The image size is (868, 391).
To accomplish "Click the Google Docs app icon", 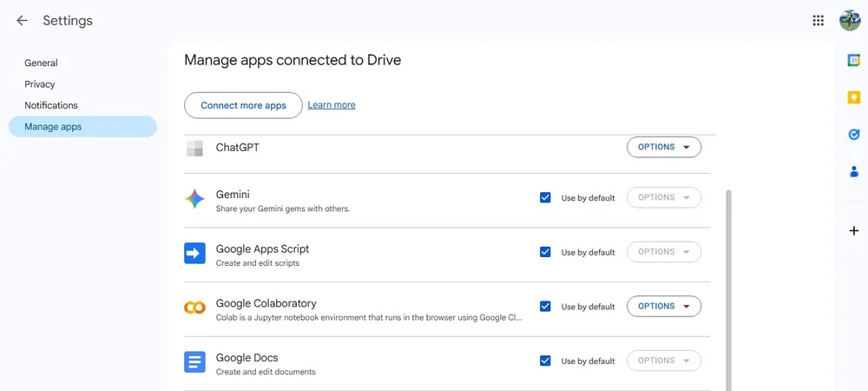I will (x=194, y=361).
